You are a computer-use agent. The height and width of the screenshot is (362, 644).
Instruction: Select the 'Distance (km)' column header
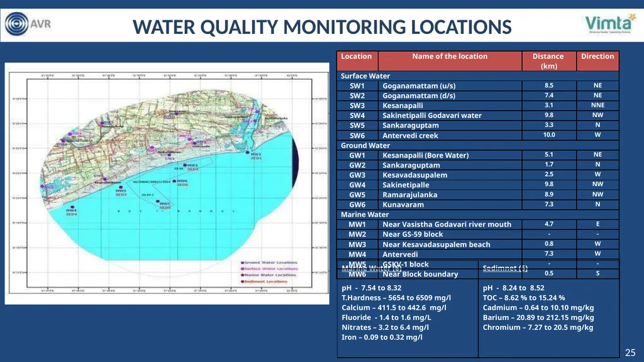548,61
